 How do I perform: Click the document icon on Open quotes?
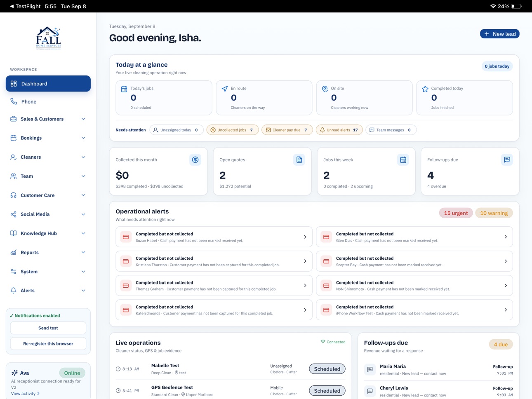(299, 160)
